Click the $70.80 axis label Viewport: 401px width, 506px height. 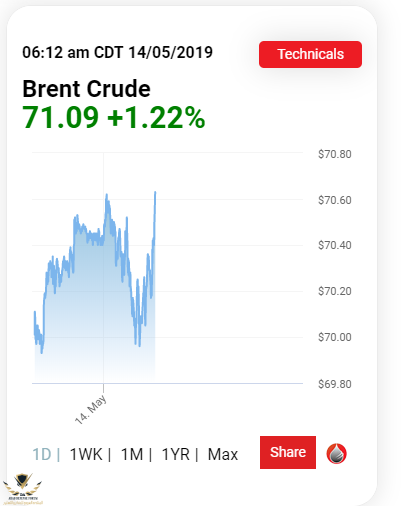[335, 154]
